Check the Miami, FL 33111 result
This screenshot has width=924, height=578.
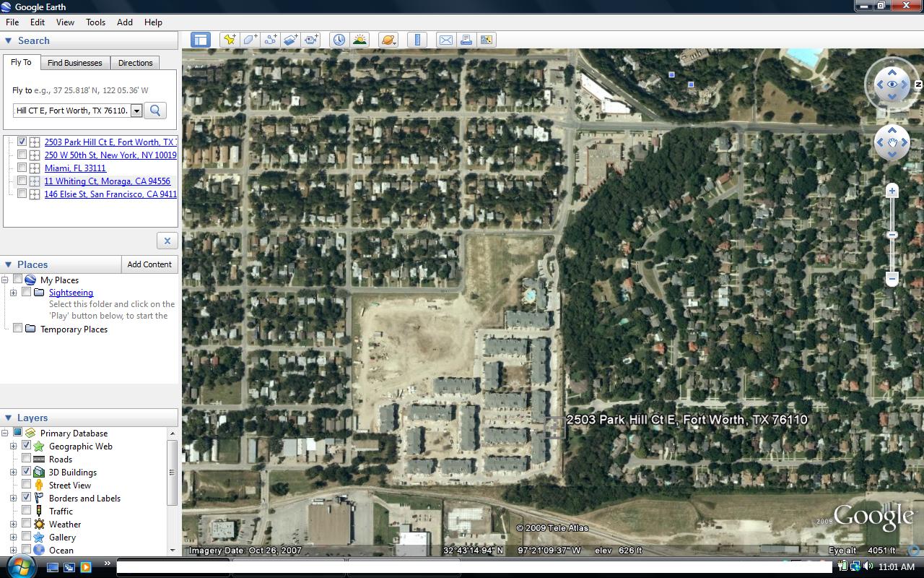pos(22,168)
